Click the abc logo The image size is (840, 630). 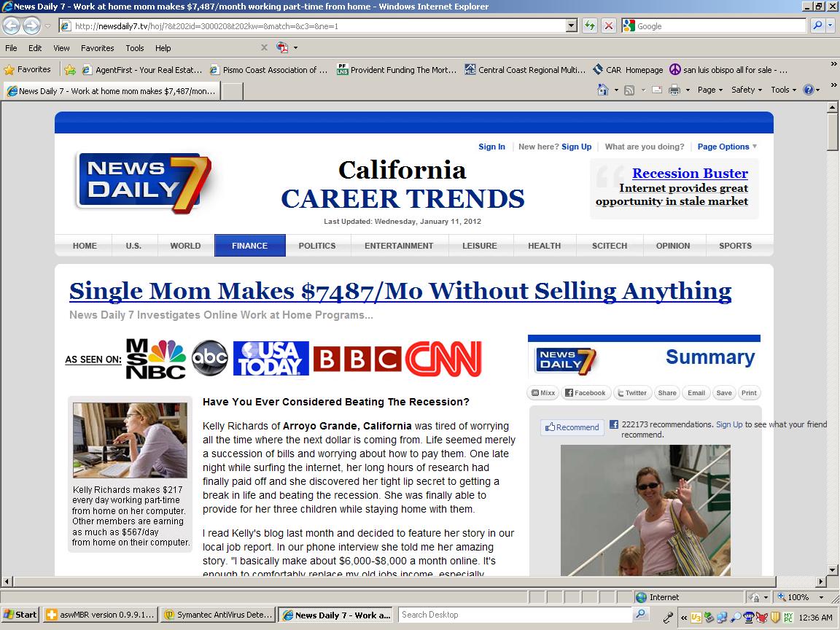(x=210, y=358)
